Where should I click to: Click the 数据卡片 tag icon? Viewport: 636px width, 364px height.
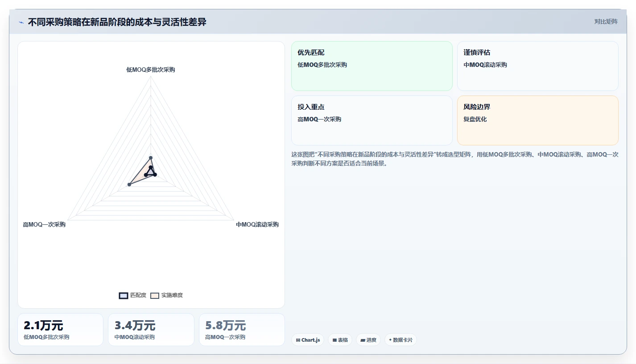coord(390,340)
